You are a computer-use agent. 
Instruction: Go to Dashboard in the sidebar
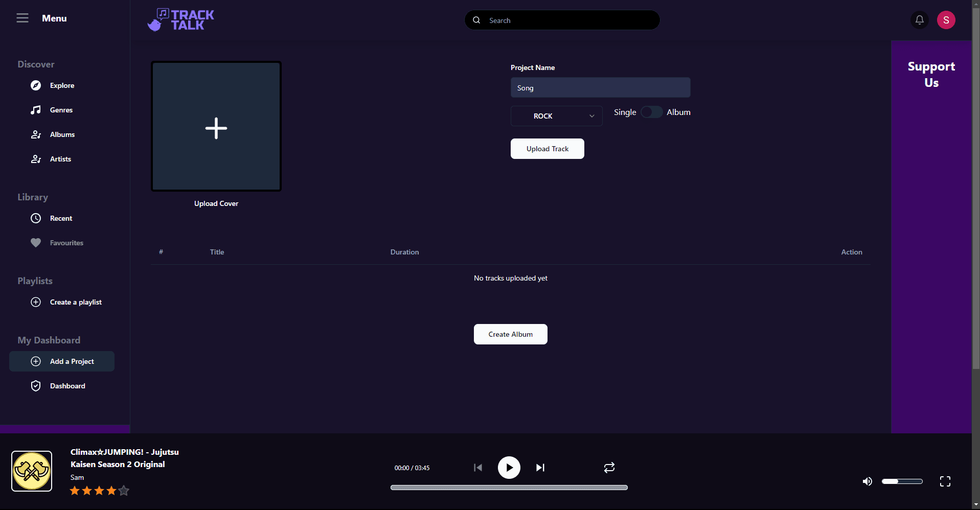[61, 386]
